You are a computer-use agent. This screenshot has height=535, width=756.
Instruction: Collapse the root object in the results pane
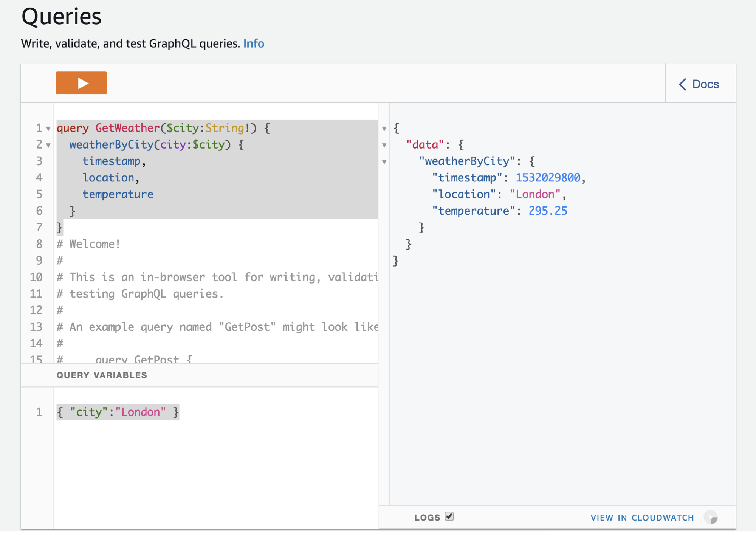point(384,129)
